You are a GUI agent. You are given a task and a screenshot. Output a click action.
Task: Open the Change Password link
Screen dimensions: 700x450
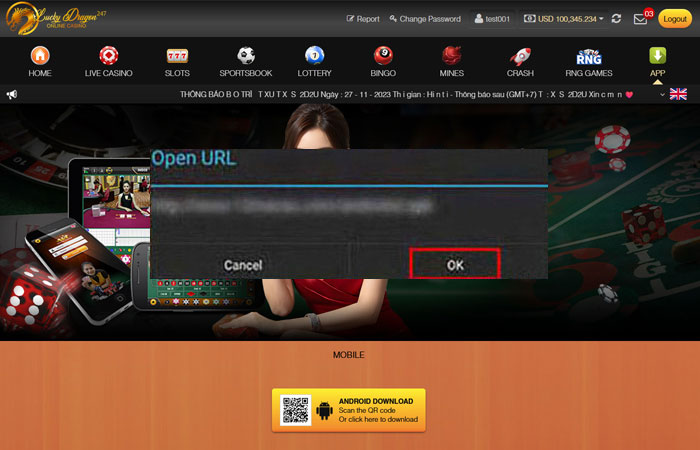425,19
